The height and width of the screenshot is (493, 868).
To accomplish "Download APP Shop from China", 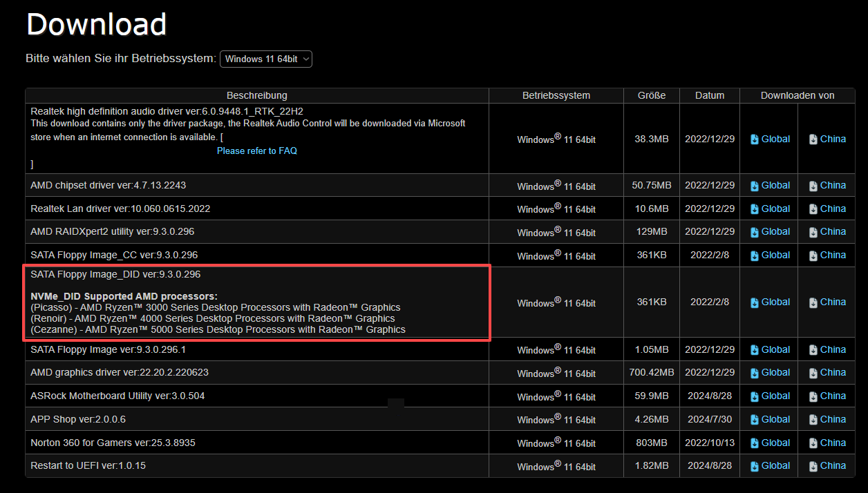I will [x=827, y=419].
